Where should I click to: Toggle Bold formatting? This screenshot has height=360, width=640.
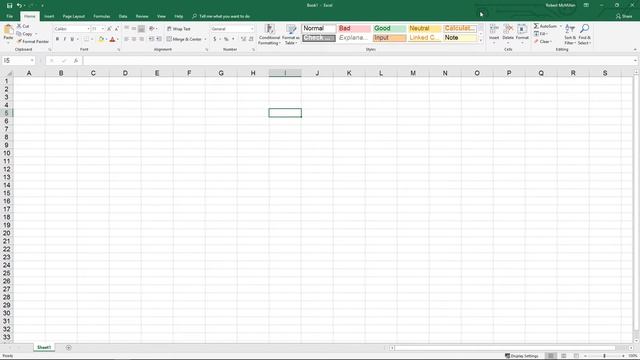(x=57, y=39)
